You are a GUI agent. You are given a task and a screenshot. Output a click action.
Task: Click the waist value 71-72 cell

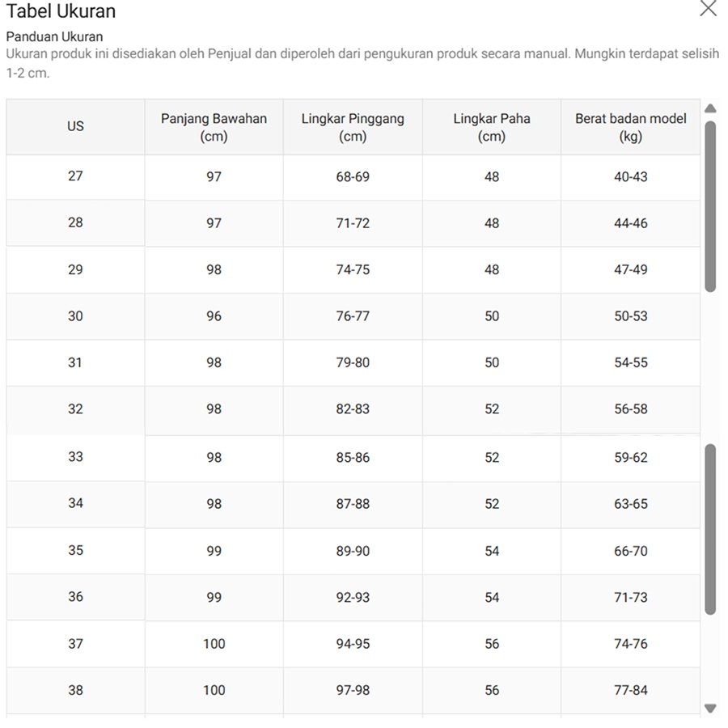coord(353,223)
